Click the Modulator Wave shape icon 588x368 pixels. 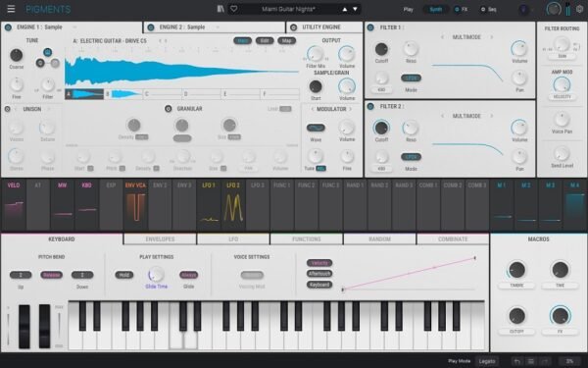coord(316,128)
